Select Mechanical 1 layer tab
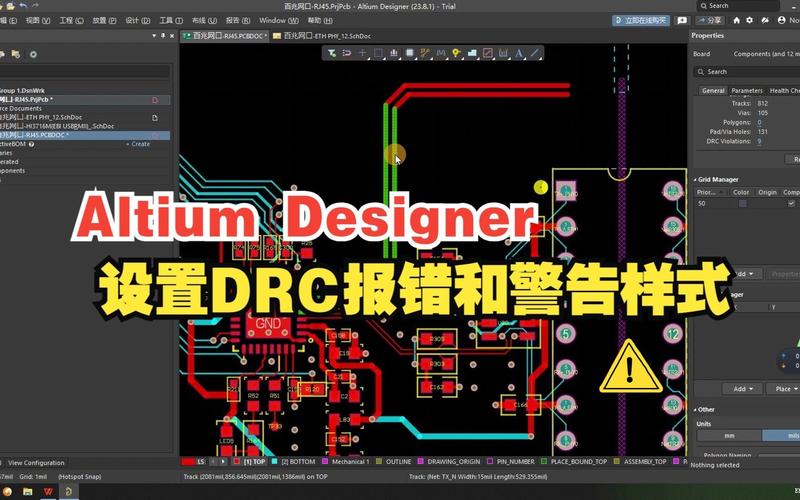800x500 pixels. (x=345, y=462)
